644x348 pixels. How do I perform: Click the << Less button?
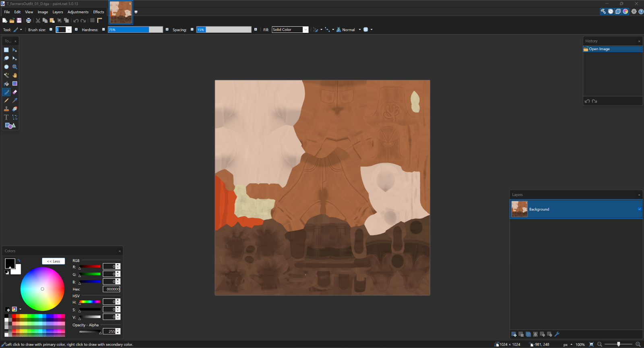tap(54, 261)
